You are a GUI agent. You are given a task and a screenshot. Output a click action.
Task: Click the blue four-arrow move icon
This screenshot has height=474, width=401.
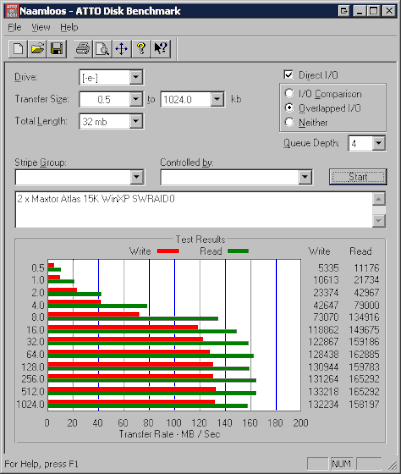(121, 49)
